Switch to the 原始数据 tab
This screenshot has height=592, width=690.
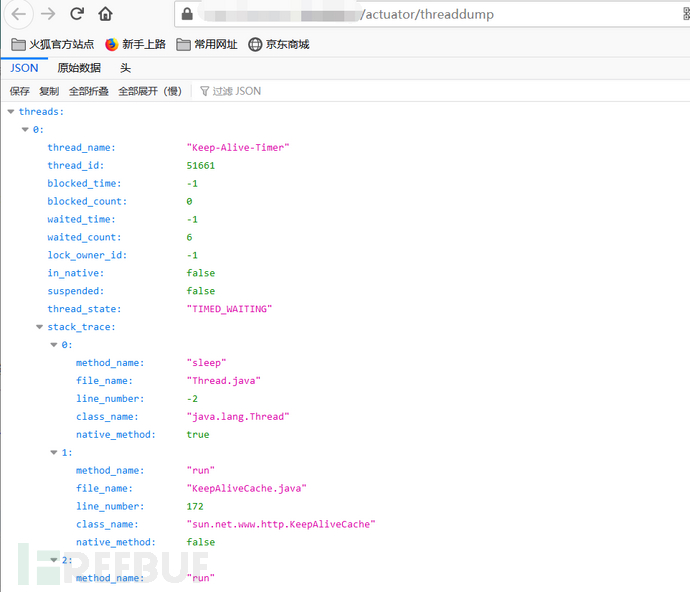pos(79,68)
